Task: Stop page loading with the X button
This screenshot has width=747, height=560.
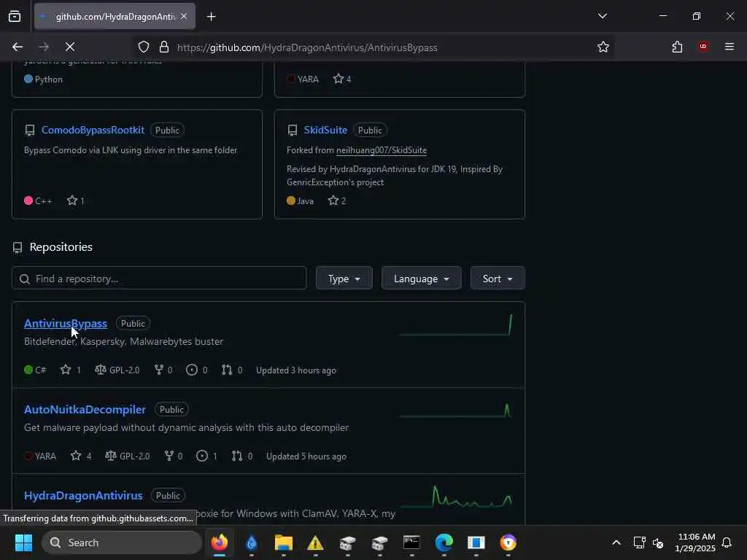Action: (x=69, y=47)
